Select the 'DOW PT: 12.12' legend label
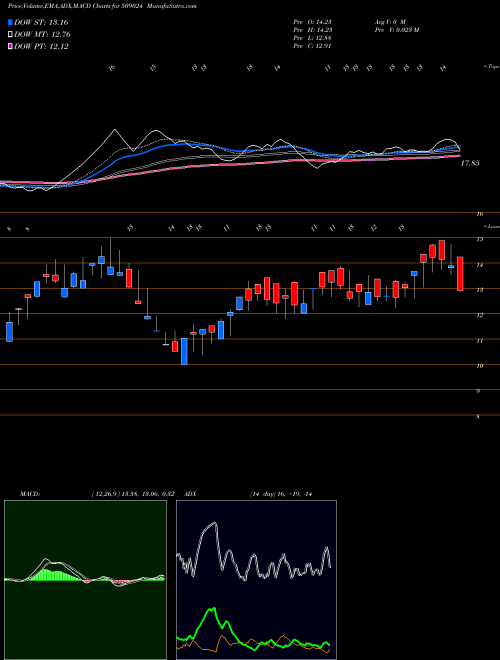The height and width of the screenshot is (660, 500). click(x=41, y=47)
